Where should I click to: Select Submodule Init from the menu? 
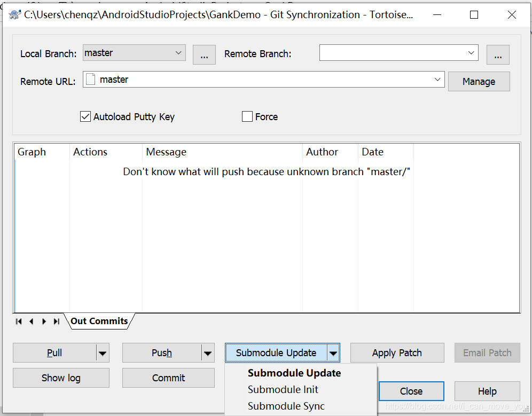pyautogui.click(x=283, y=389)
